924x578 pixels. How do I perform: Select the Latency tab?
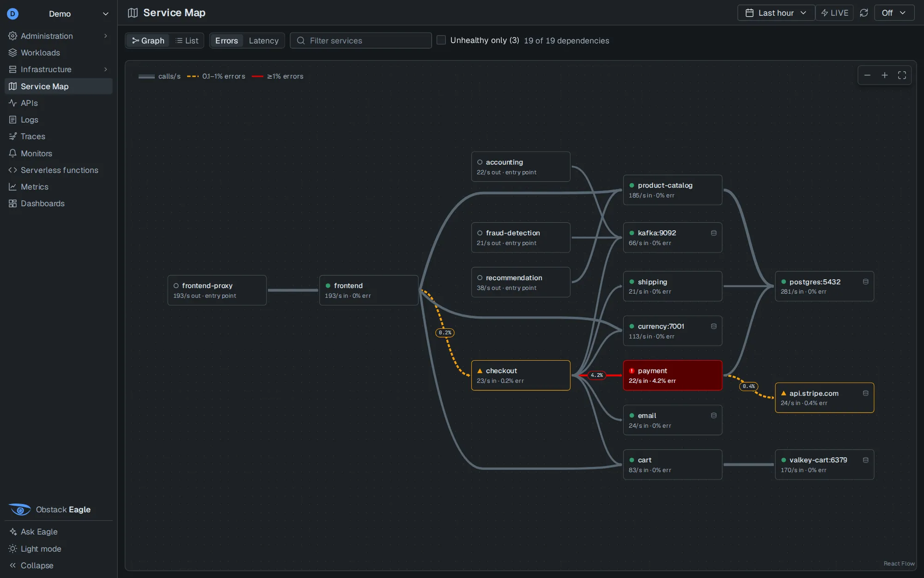pyautogui.click(x=264, y=41)
